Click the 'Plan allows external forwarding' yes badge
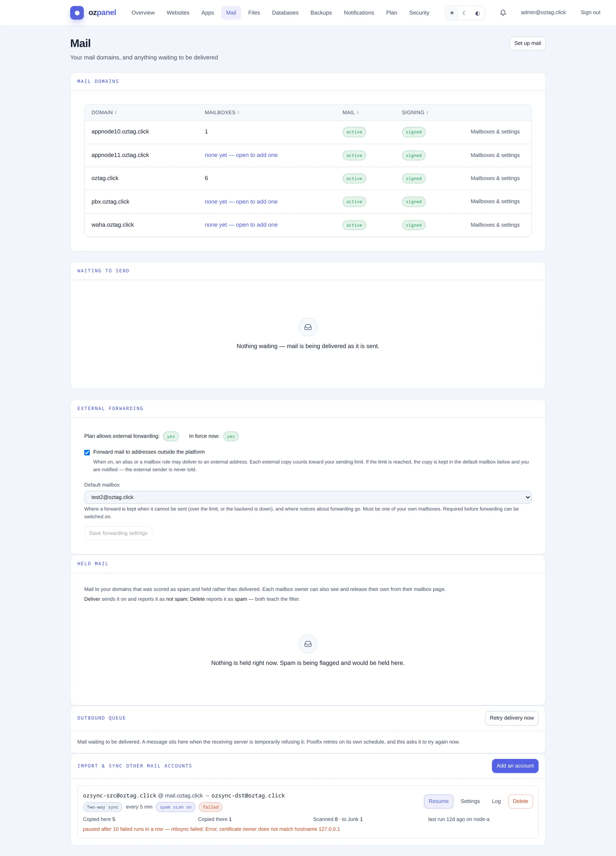Screen dimensions: 616x856 171,437
